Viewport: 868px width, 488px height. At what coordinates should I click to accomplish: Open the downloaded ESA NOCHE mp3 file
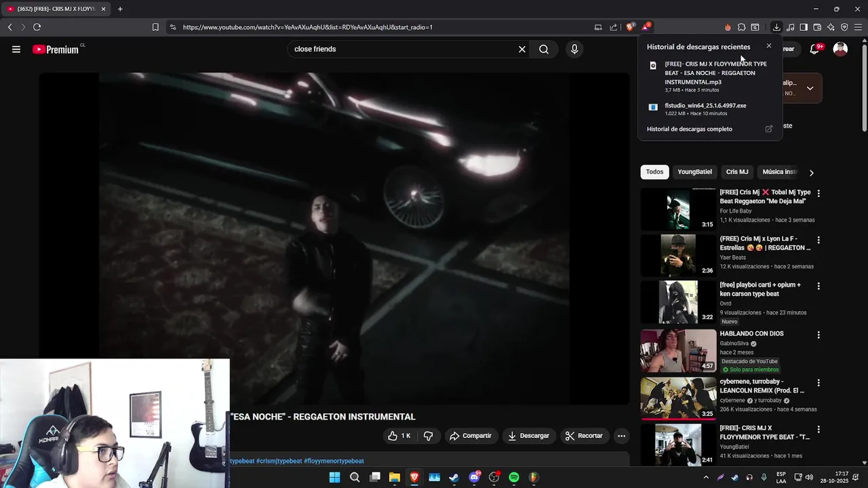709,76
